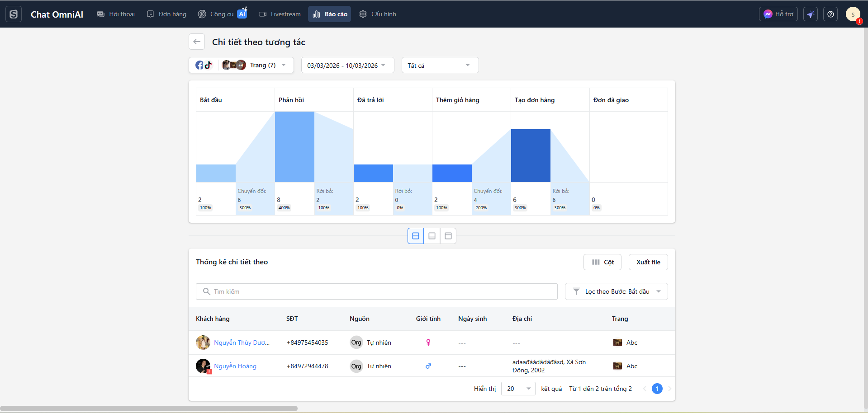Click the Ngày sinh column header
Viewport: 868px width, 413px height.
(473, 319)
